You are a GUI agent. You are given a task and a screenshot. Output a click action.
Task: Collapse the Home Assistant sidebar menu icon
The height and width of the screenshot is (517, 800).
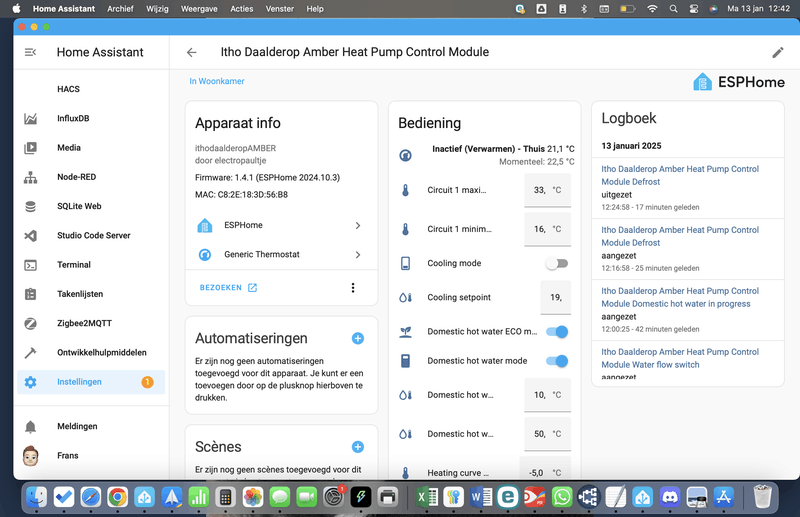(x=30, y=52)
